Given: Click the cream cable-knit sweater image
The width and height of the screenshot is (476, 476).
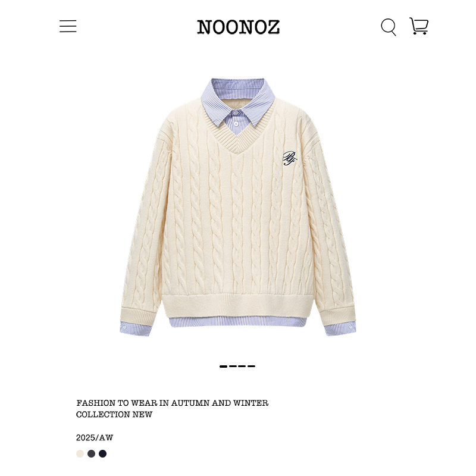Looking at the screenshot, I should tap(237, 207).
